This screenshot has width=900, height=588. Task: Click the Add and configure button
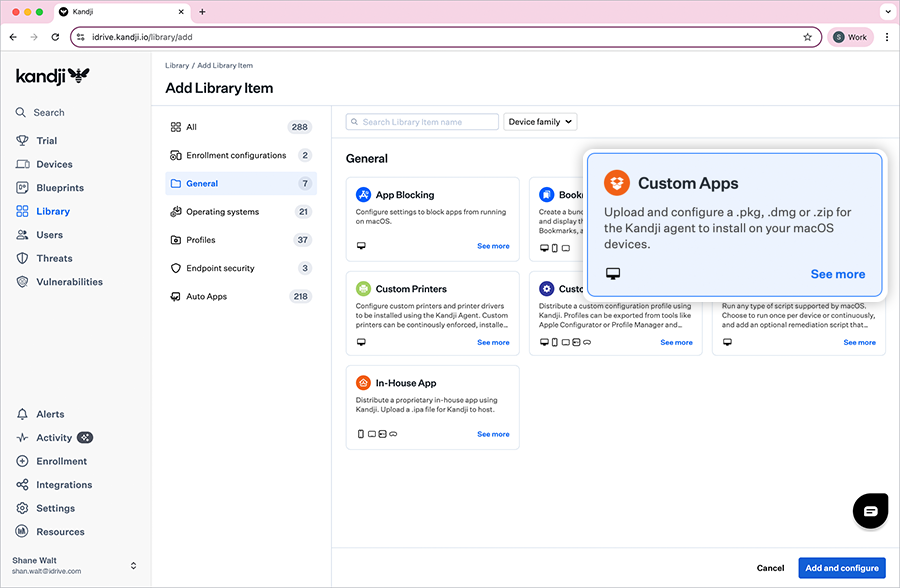tap(841, 568)
